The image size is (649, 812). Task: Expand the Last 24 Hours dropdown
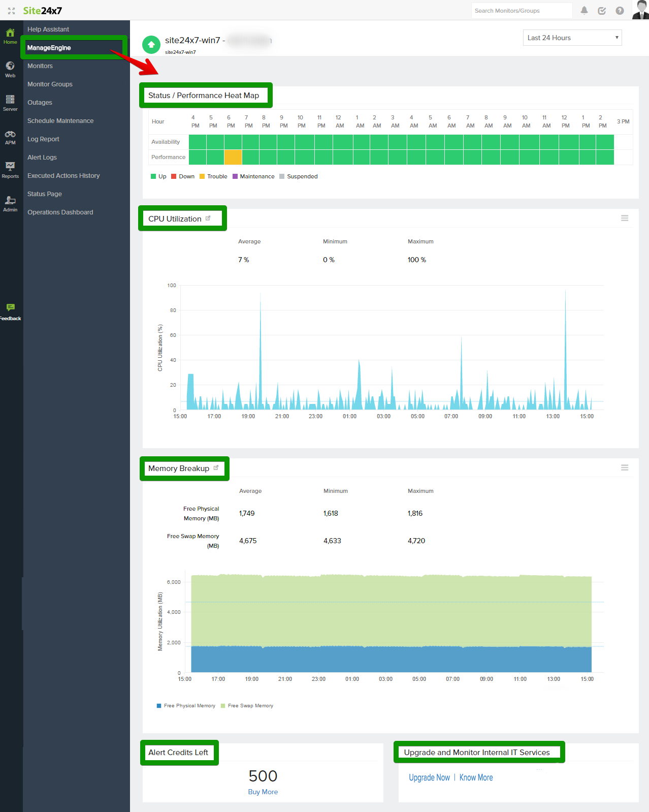click(x=572, y=38)
